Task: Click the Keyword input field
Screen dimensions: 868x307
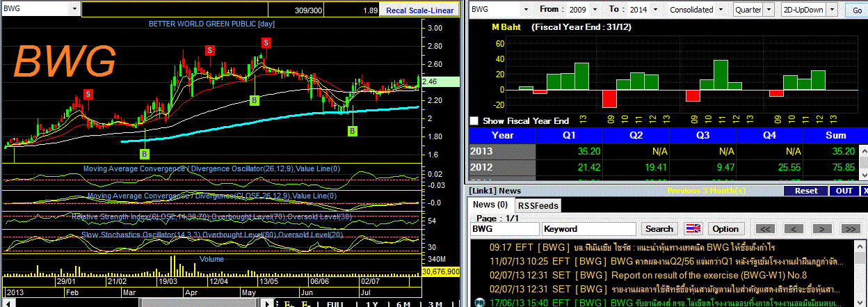Action: tap(589, 228)
